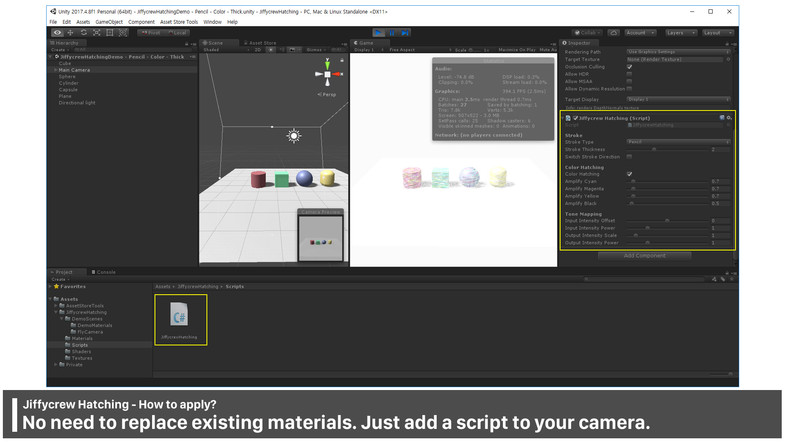The image size is (785, 442).
Task: Enable Allow Dynamic Resolution checkbox
Action: pyautogui.click(x=629, y=89)
